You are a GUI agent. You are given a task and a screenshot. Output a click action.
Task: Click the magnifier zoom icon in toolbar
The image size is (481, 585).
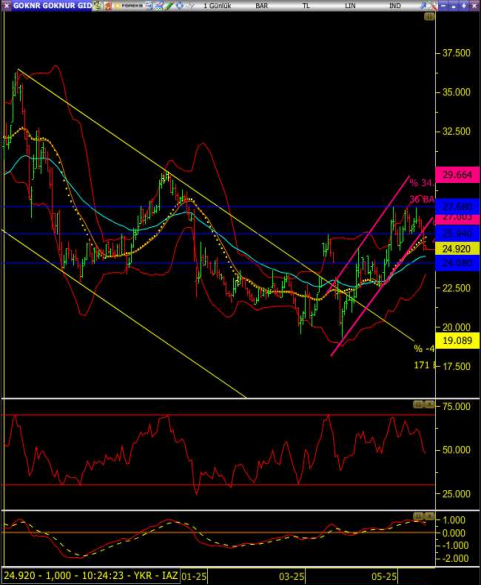click(x=423, y=6)
